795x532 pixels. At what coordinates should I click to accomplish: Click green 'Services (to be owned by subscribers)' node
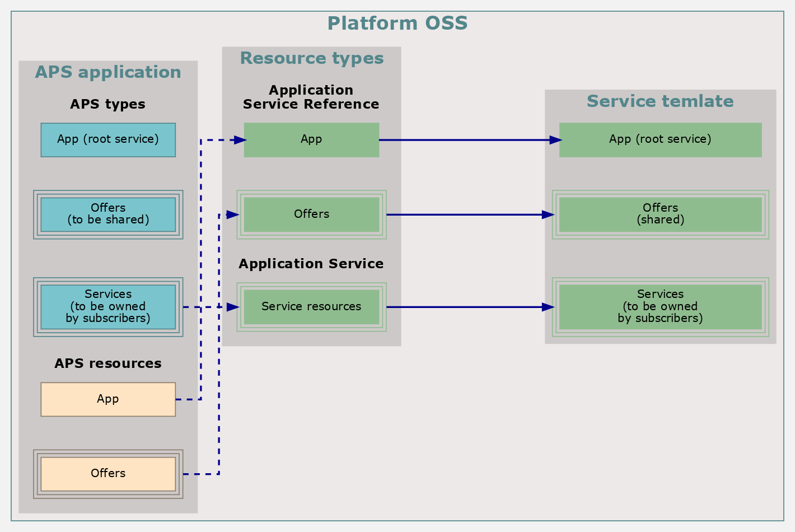661,307
